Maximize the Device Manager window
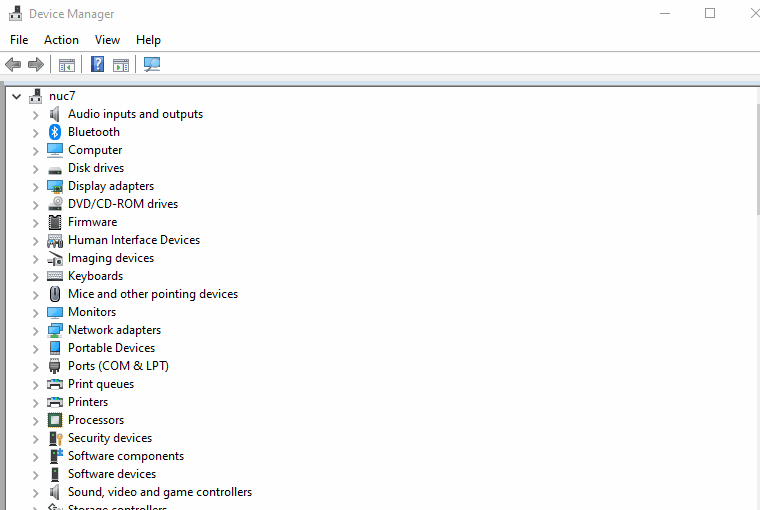The image size is (760, 510). 710,14
